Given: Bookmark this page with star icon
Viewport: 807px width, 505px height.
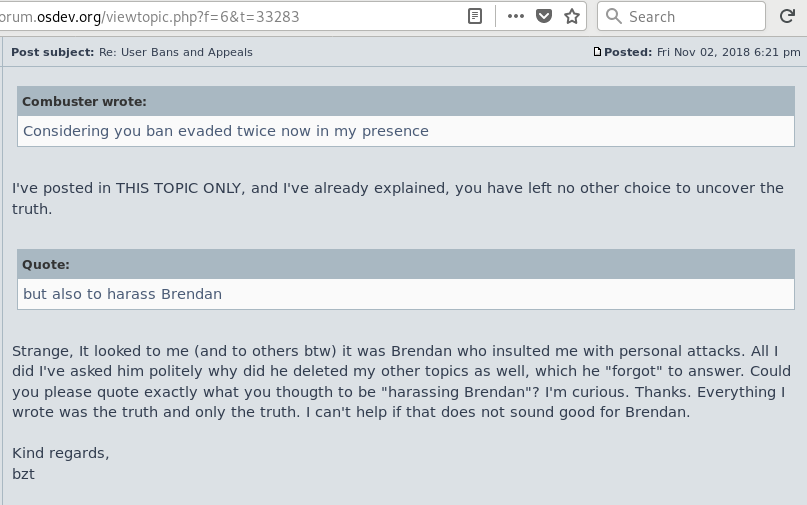Looking at the screenshot, I should [572, 16].
